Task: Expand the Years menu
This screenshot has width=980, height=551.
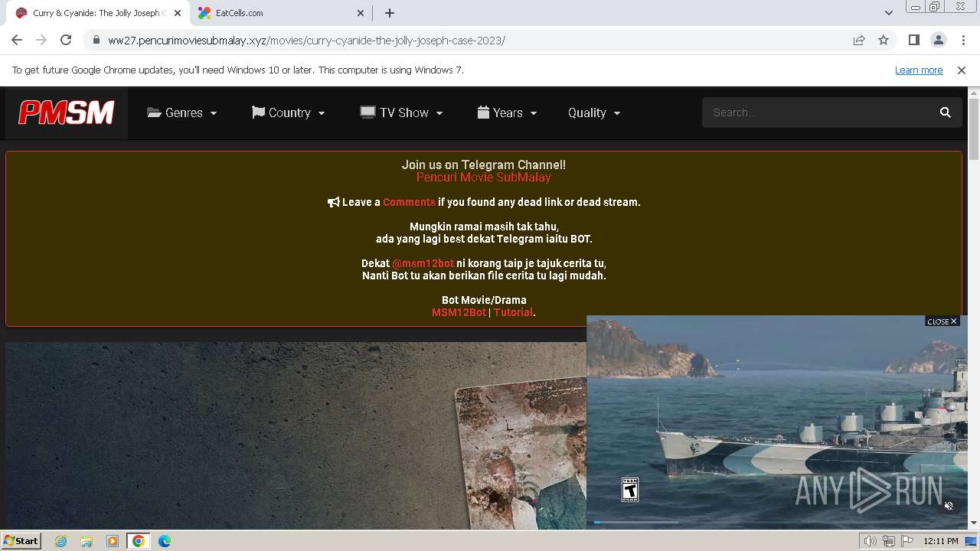Action: coord(506,112)
